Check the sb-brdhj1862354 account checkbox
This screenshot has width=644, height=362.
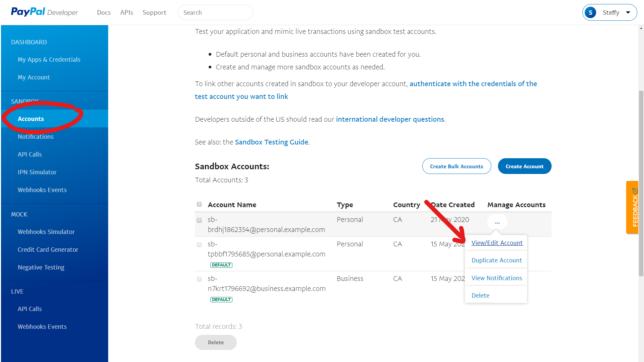coord(199,220)
